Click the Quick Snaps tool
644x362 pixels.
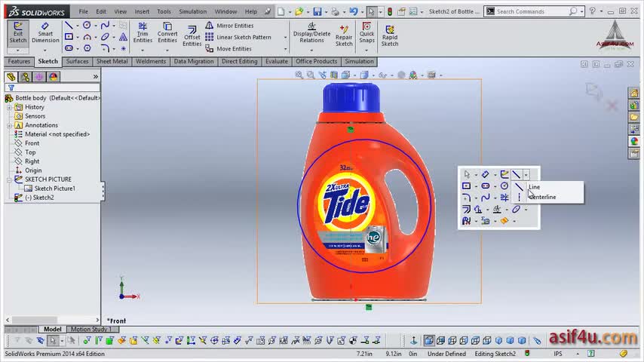[366, 33]
